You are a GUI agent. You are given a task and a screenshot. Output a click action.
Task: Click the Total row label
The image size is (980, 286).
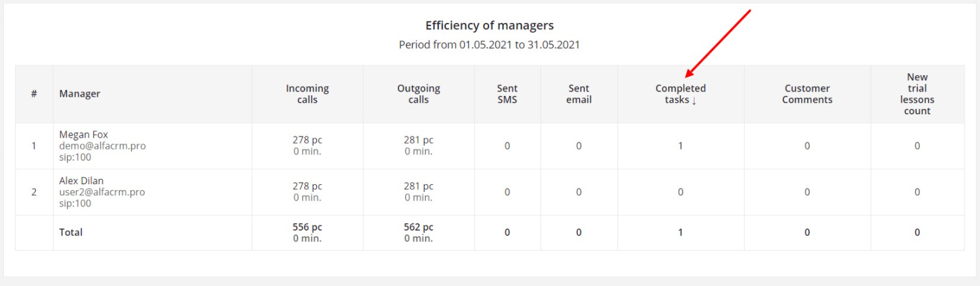point(71,232)
